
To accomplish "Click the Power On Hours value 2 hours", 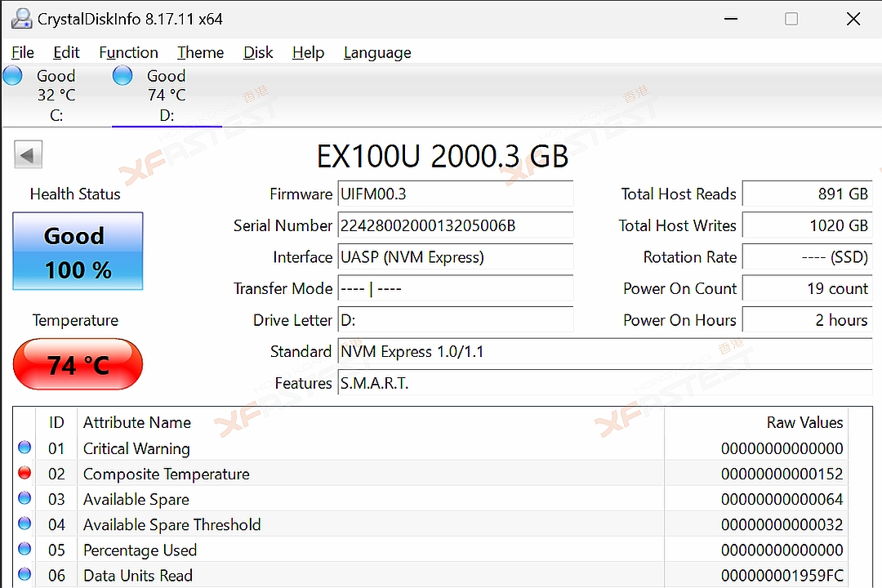I will click(x=807, y=320).
